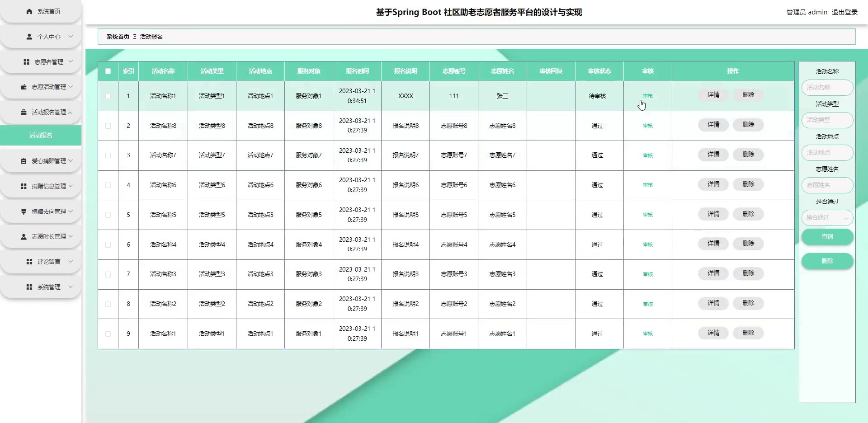This screenshot has width=868, height=423.
Task: Check the checkbox for row 1
Action: pos(108,96)
